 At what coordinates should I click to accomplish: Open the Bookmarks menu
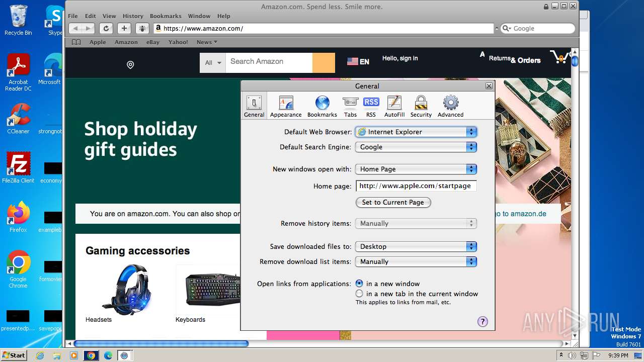coord(166,16)
